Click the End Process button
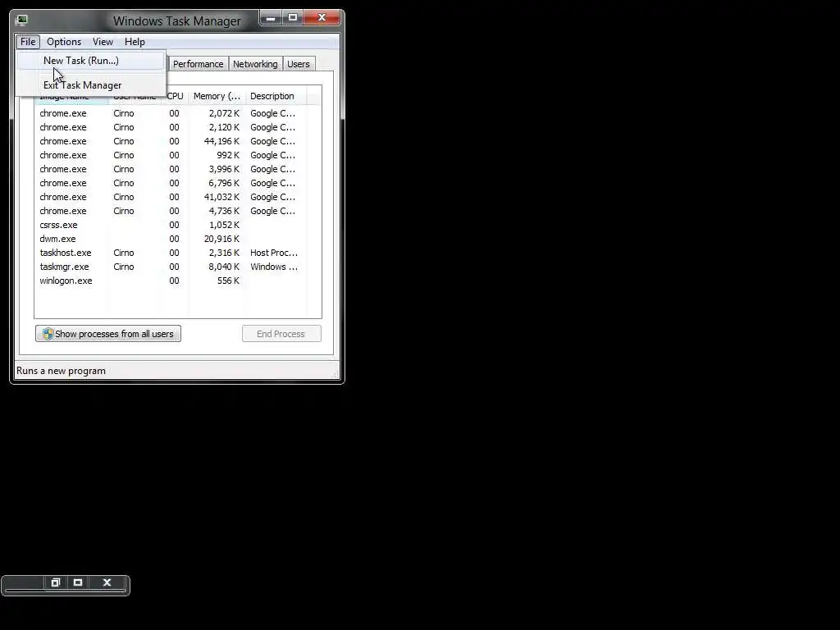This screenshot has width=840, height=630. [281, 334]
